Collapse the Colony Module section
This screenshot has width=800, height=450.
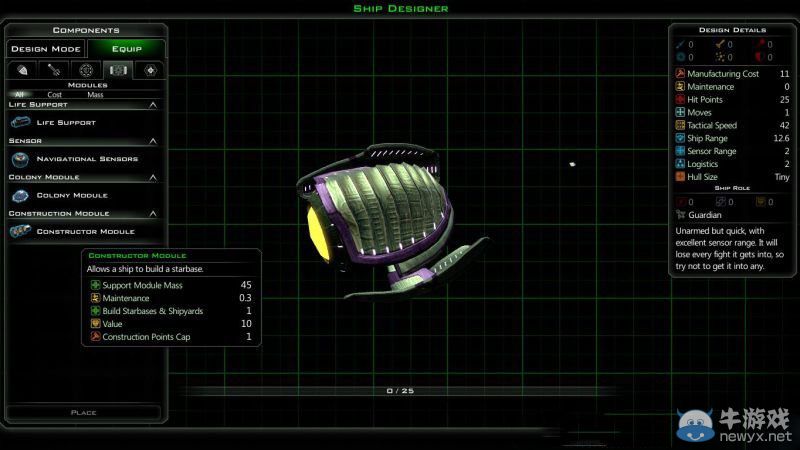pyautogui.click(x=153, y=177)
